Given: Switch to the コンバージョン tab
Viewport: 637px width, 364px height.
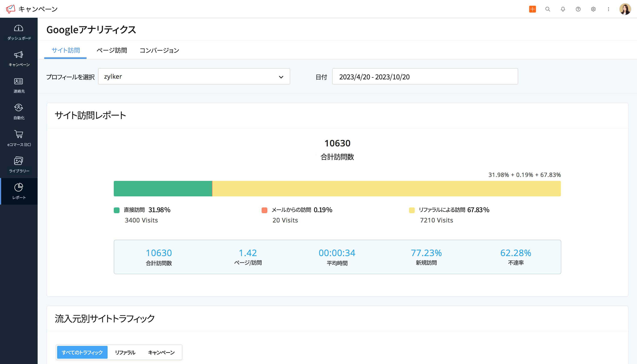Looking at the screenshot, I should 159,50.
